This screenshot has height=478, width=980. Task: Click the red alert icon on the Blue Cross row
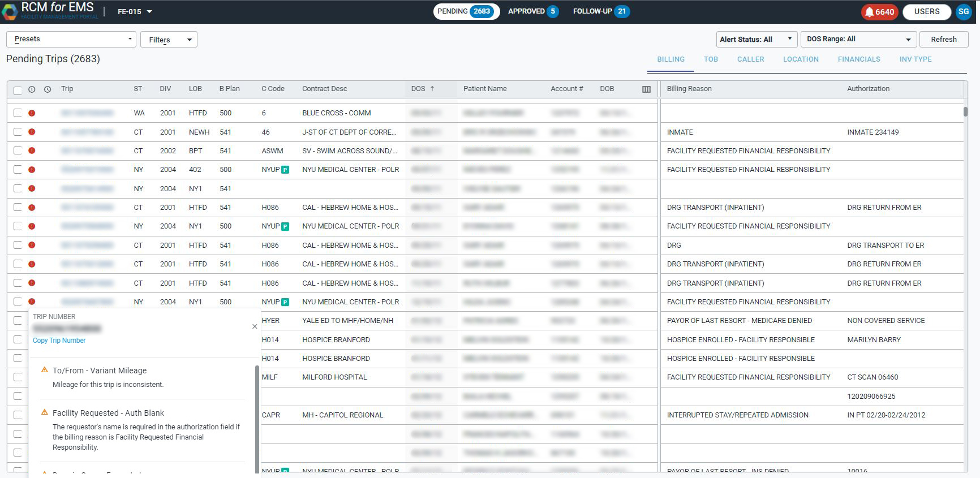tap(32, 113)
